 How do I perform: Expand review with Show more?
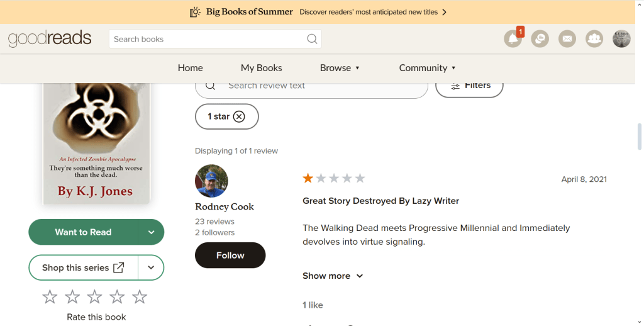tap(333, 276)
